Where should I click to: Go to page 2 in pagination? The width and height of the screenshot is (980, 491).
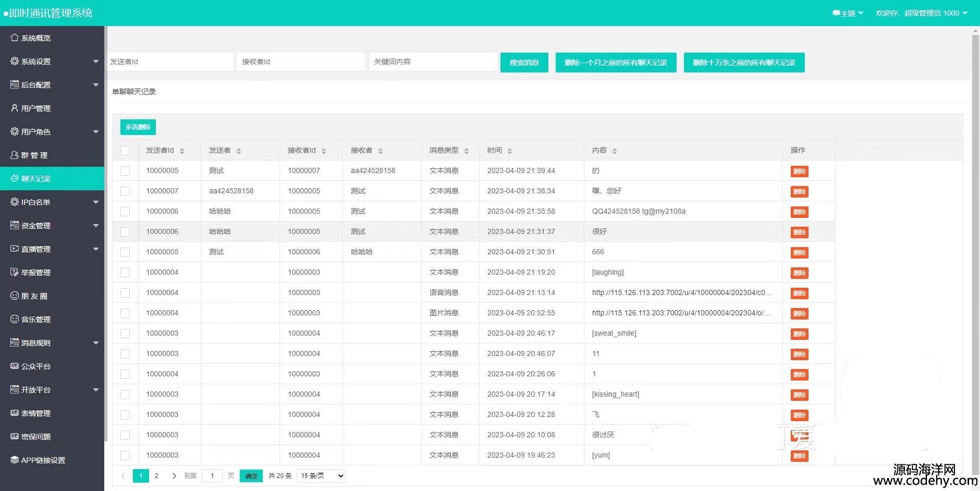[156, 476]
